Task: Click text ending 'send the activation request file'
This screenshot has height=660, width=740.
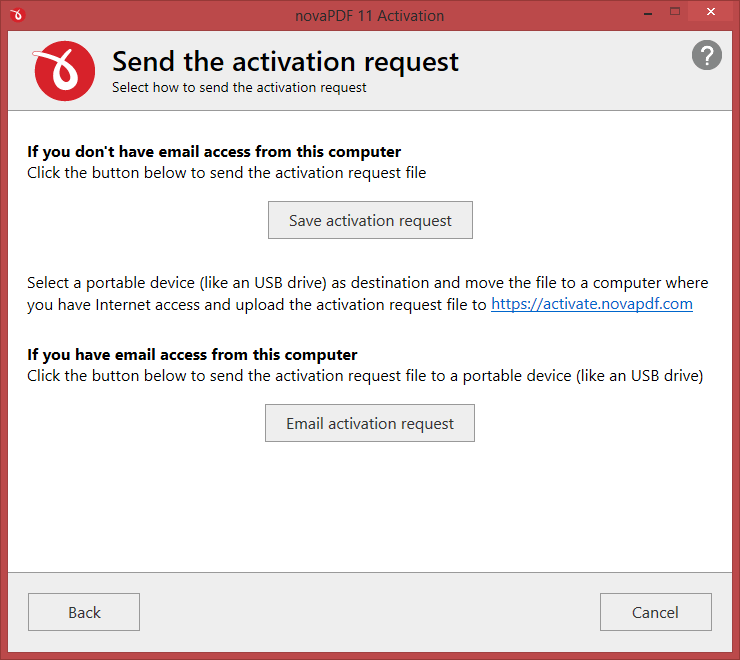Action: pos(227,173)
